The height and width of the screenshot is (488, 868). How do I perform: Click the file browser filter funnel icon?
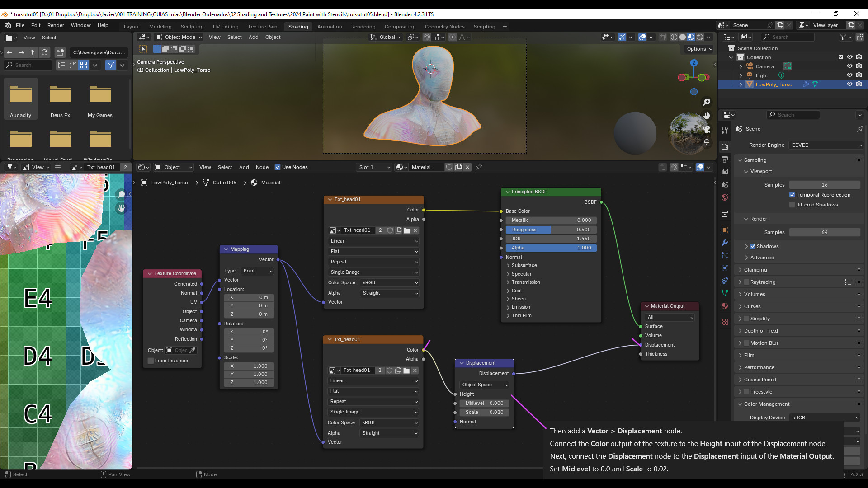coord(110,65)
